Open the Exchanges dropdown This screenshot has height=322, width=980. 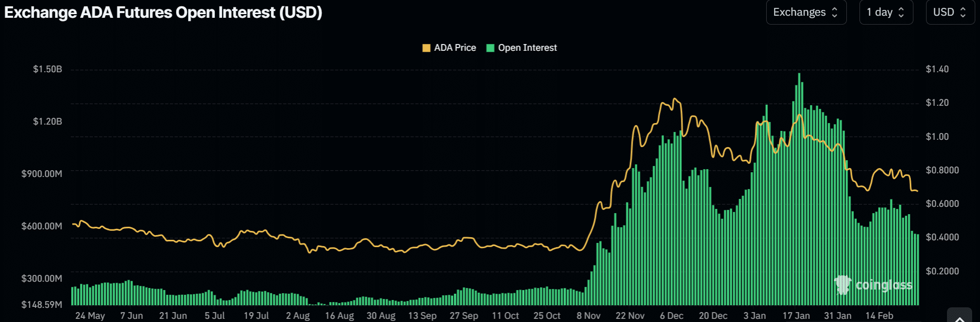point(805,12)
